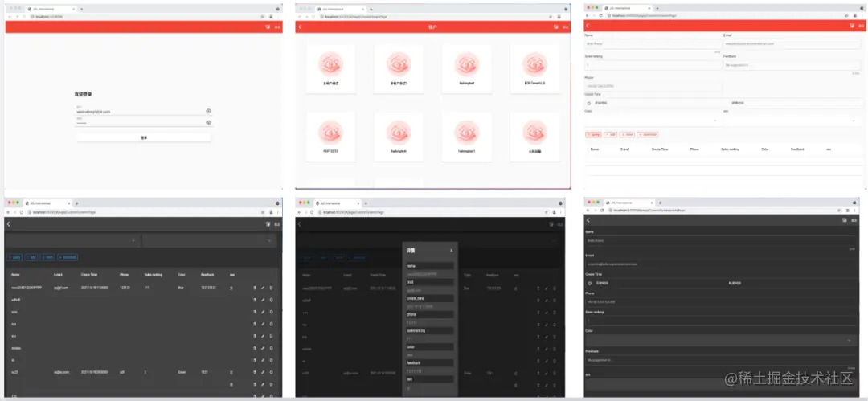Click back arrow in light form window
Screen dimensions: 868x401
588,26
